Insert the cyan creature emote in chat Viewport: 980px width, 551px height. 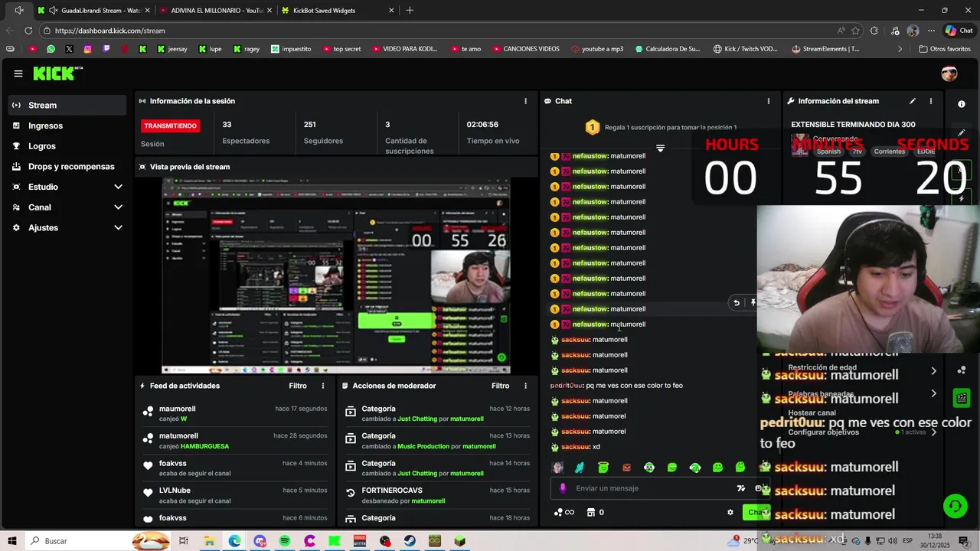580,468
